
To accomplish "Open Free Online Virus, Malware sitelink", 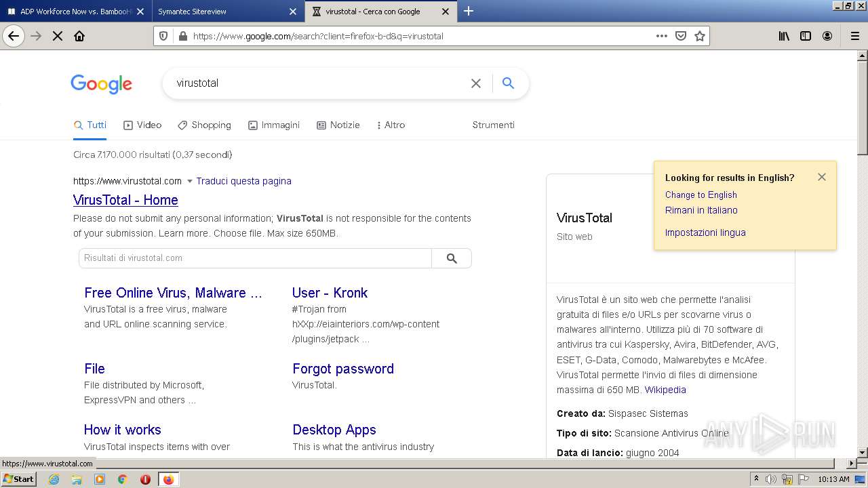I will tap(173, 293).
